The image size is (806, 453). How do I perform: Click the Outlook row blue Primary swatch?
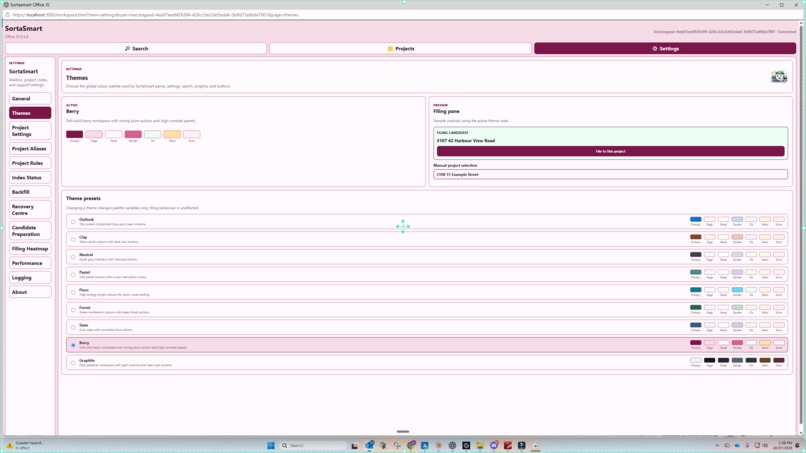(x=695, y=220)
